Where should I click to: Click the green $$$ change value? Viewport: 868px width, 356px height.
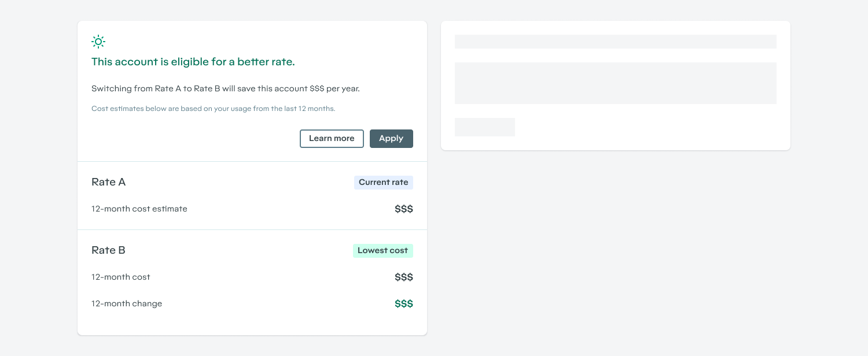tap(404, 304)
